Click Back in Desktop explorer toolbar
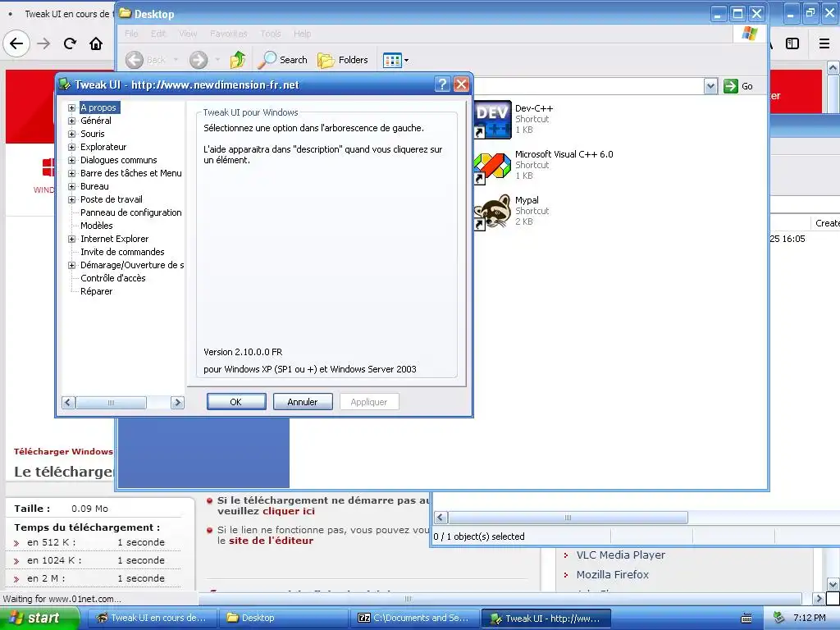840x630 pixels. pos(146,60)
